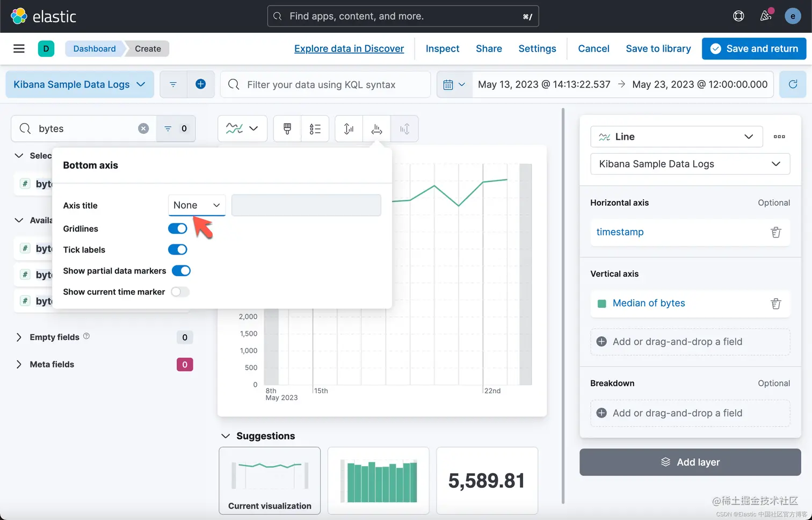Click the green D space avatar
812x520 pixels.
[x=46, y=48]
